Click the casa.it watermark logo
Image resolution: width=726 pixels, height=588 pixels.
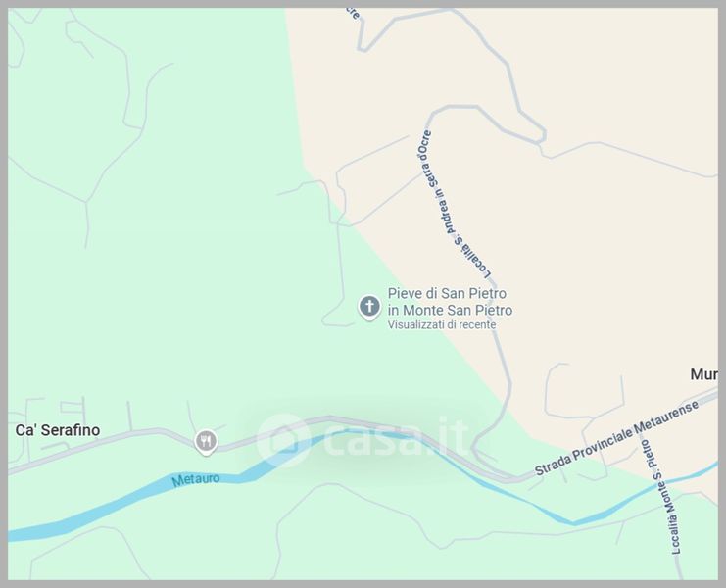[x=362, y=440]
